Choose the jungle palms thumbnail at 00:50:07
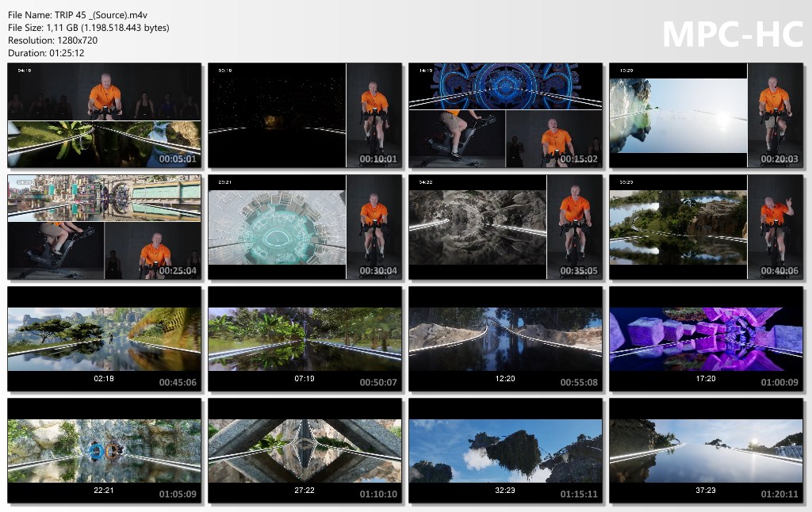 coord(305,339)
